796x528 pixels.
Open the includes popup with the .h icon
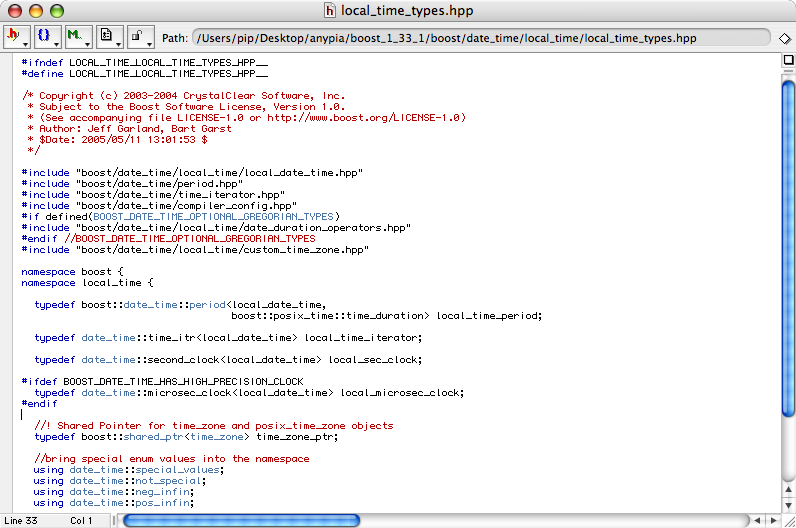[17, 37]
